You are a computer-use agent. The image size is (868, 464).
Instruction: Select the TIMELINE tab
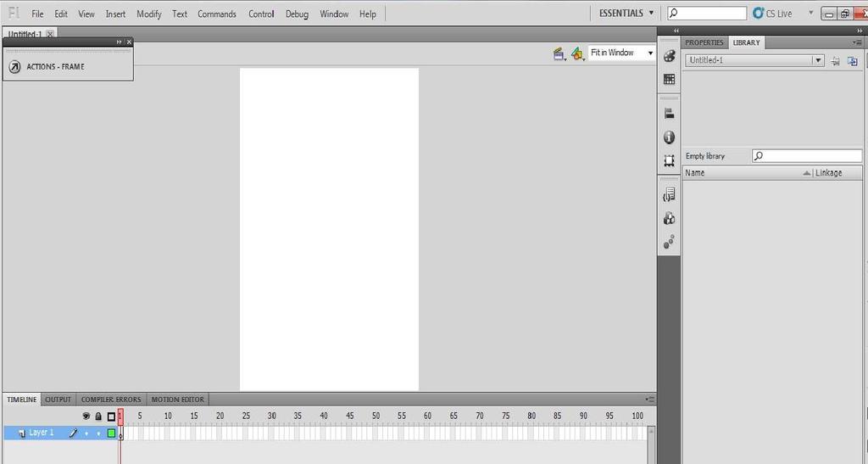point(21,400)
